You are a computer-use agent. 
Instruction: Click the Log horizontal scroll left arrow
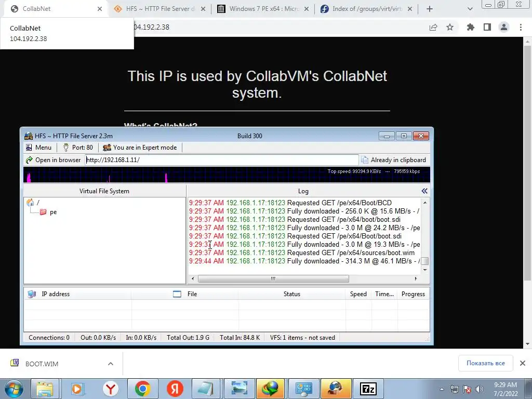pyautogui.click(x=193, y=278)
